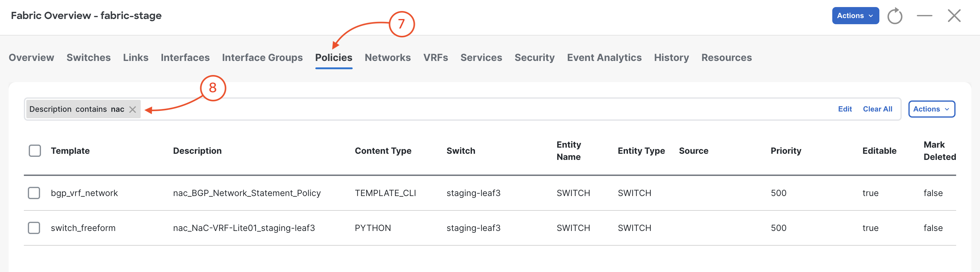Switch to the Overview tab
This screenshot has height=272, width=980.
click(x=31, y=58)
